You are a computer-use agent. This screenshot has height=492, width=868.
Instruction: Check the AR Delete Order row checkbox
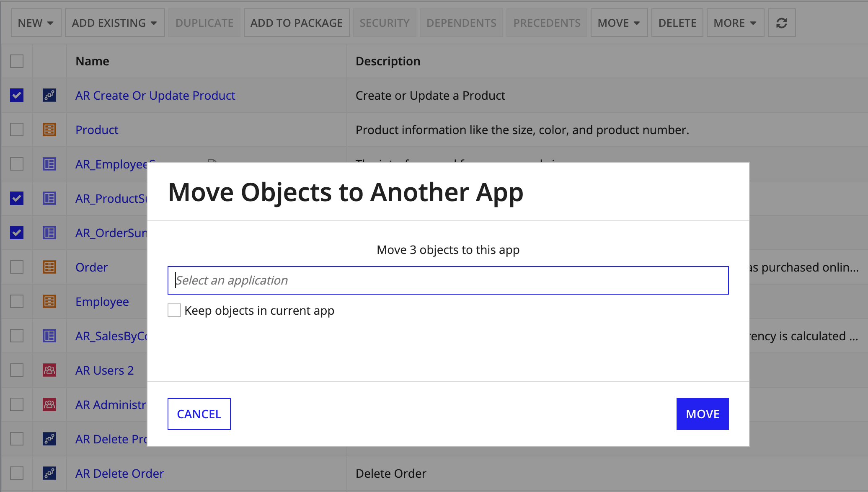pos(17,474)
